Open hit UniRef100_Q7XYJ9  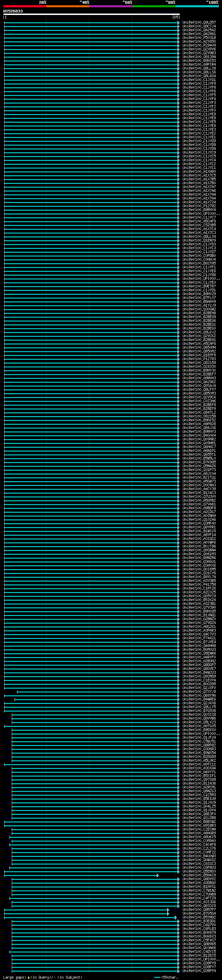[x=199, y=691]
